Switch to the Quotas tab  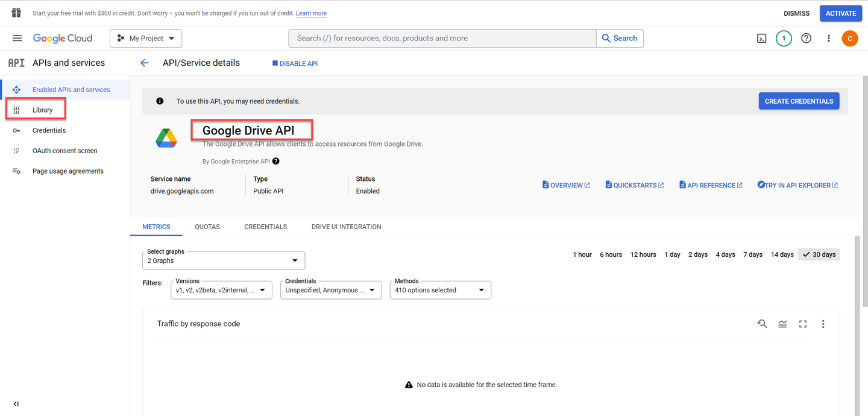pyautogui.click(x=207, y=227)
